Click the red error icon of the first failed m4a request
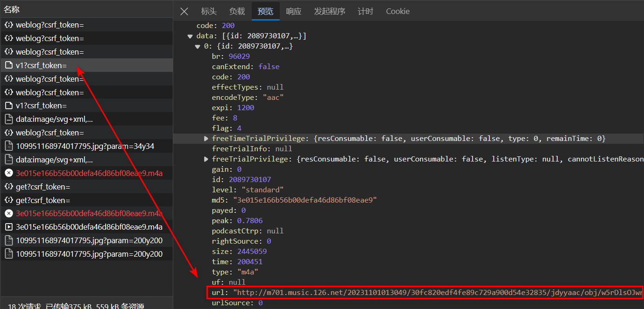Image resolution: width=644 pixels, height=309 pixels. point(8,173)
